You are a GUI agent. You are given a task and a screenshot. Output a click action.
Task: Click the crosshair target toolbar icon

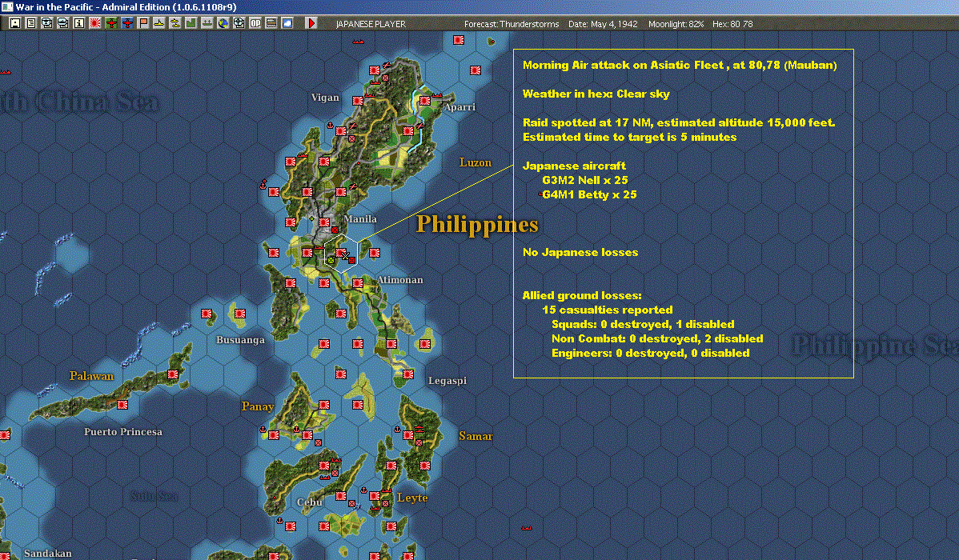[239, 23]
